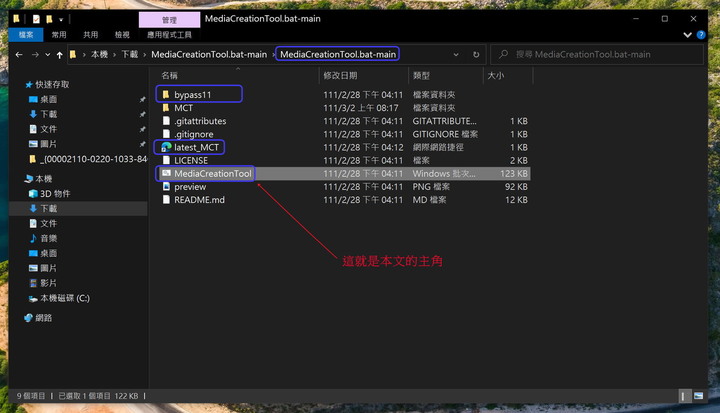Expand breadcrumb chevron after 下載
Screen dimensions: 720x413
145,55
